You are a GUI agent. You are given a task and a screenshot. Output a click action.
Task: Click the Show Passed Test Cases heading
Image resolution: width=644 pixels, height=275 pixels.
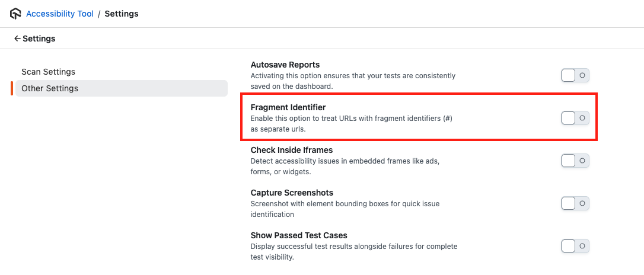[x=299, y=235]
